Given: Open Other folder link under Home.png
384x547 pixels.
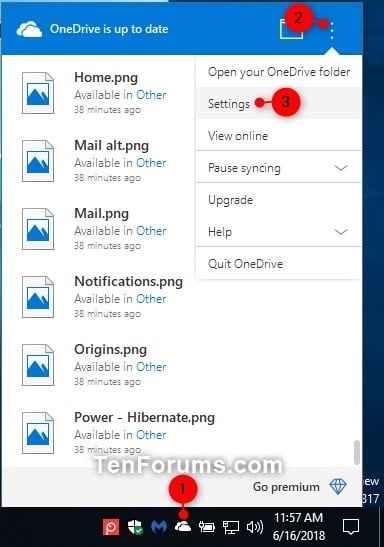Looking at the screenshot, I should point(151,95).
